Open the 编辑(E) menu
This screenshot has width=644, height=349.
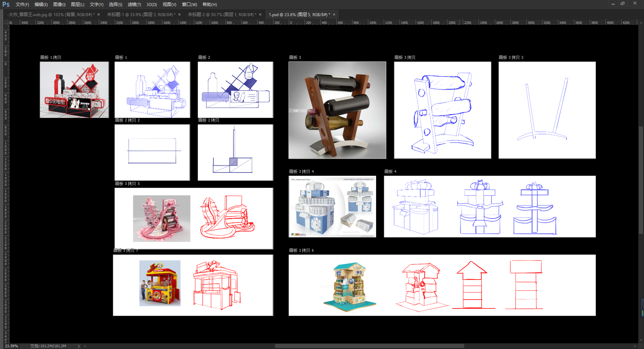[x=41, y=4]
